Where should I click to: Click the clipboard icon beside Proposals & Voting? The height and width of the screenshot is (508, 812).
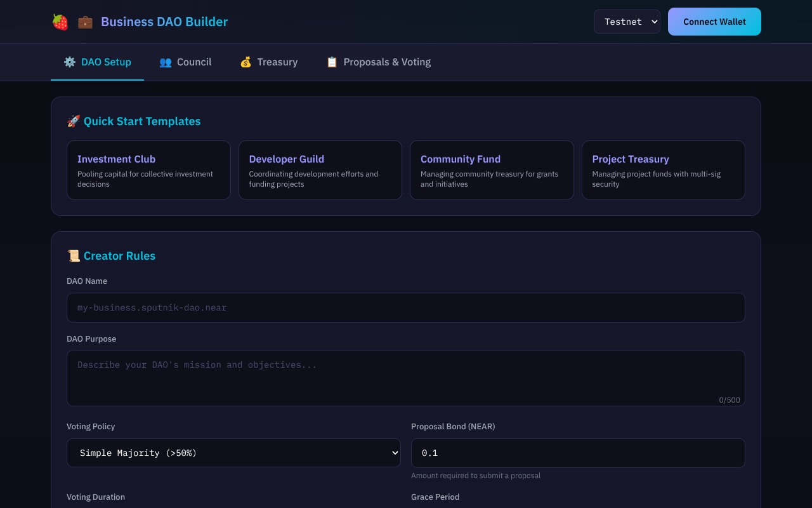(331, 62)
